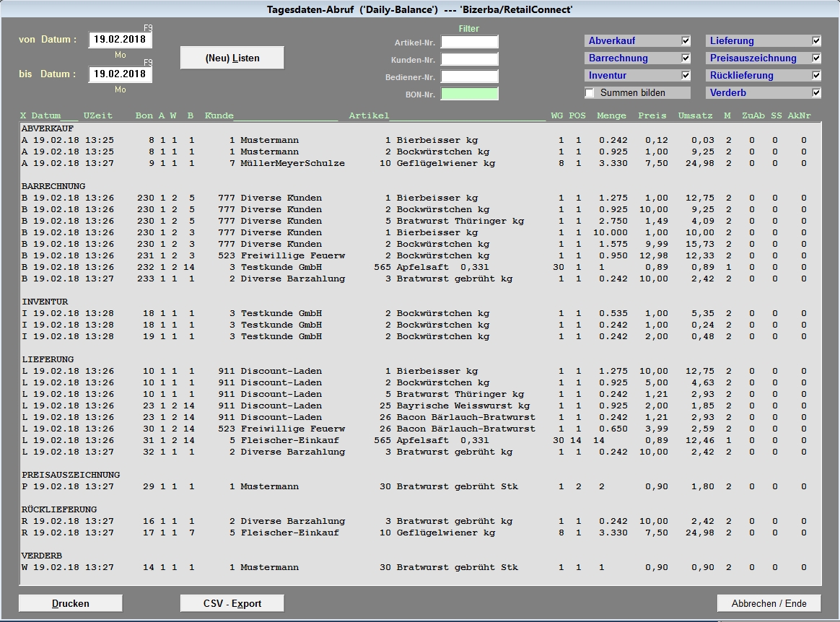Disable the Inventur filter checkbox
840x622 pixels.
pos(686,76)
